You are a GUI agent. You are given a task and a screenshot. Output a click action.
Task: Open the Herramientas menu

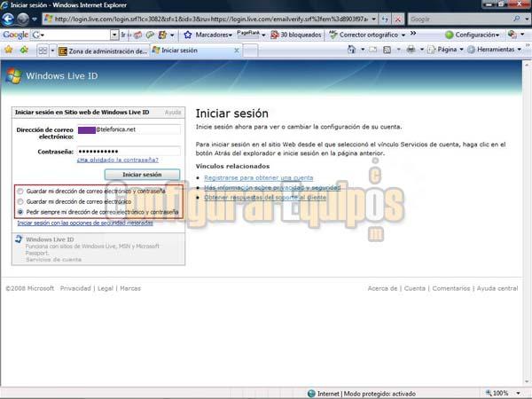point(495,50)
